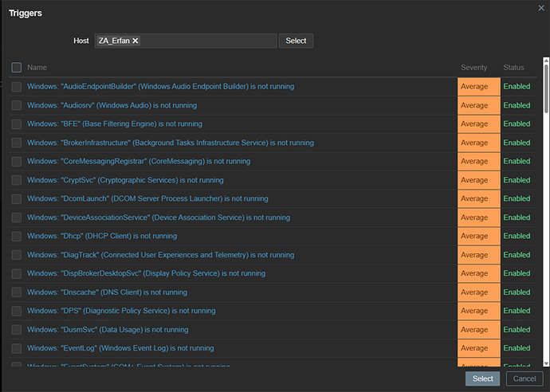Open the DcomLaunch trigger link
This screenshot has width=550, height=392.
tap(147, 199)
